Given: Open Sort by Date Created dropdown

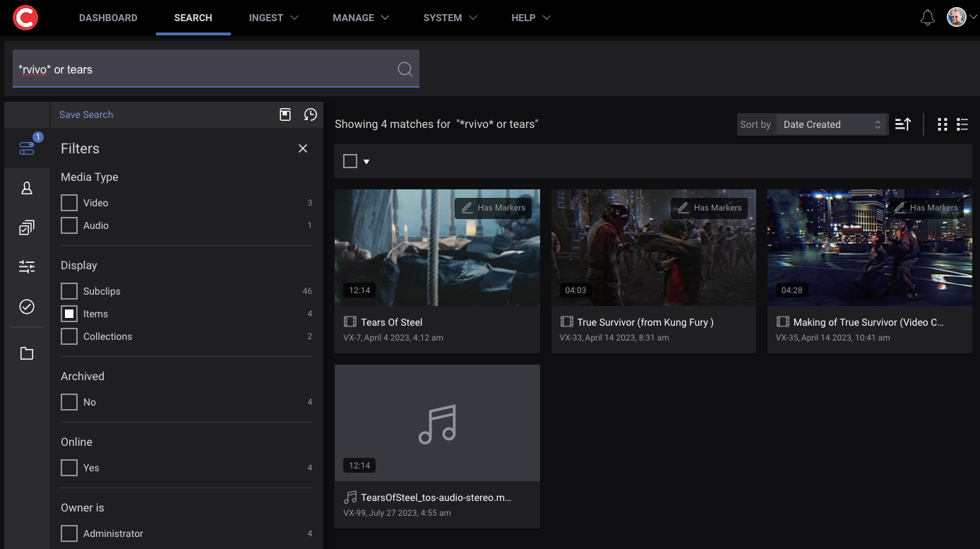Looking at the screenshot, I should coord(832,124).
